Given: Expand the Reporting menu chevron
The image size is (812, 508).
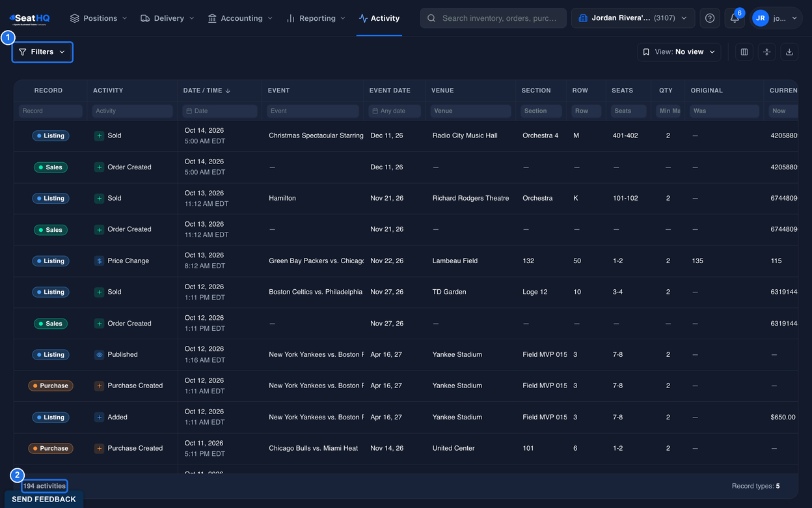Looking at the screenshot, I should point(343,18).
